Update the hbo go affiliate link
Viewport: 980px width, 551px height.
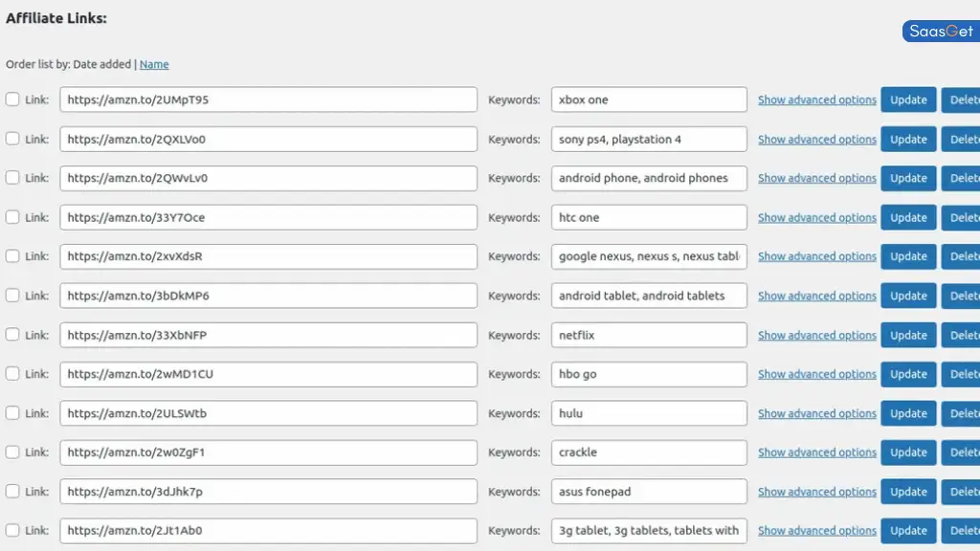908,374
